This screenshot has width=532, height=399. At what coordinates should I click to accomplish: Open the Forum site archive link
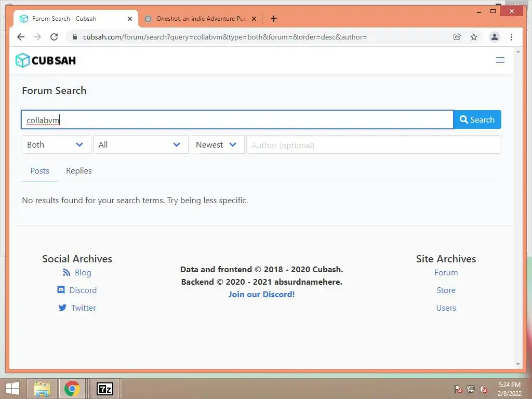446,272
